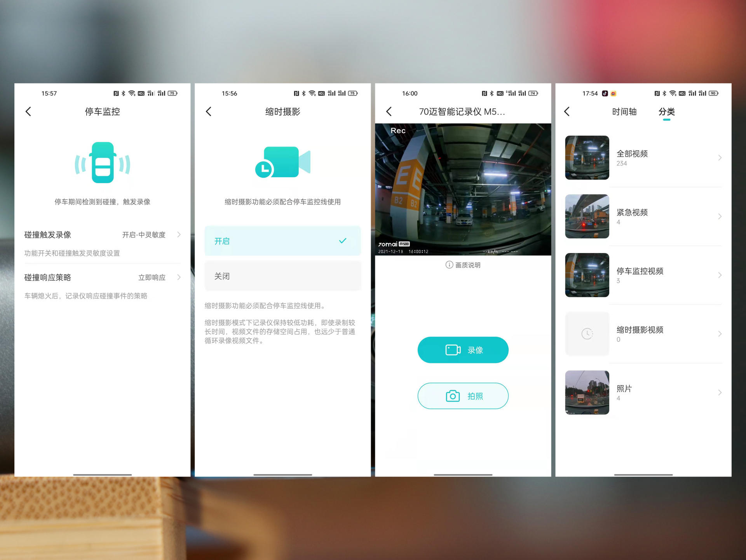Tap the 照片 category thumbnail
Image resolution: width=746 pixels, height=560 pixels.
587,392
